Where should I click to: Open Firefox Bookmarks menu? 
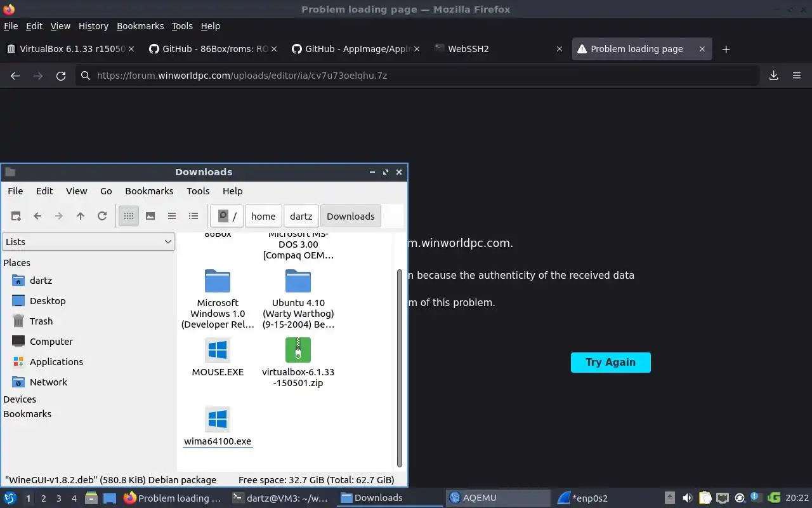point(140,26)
